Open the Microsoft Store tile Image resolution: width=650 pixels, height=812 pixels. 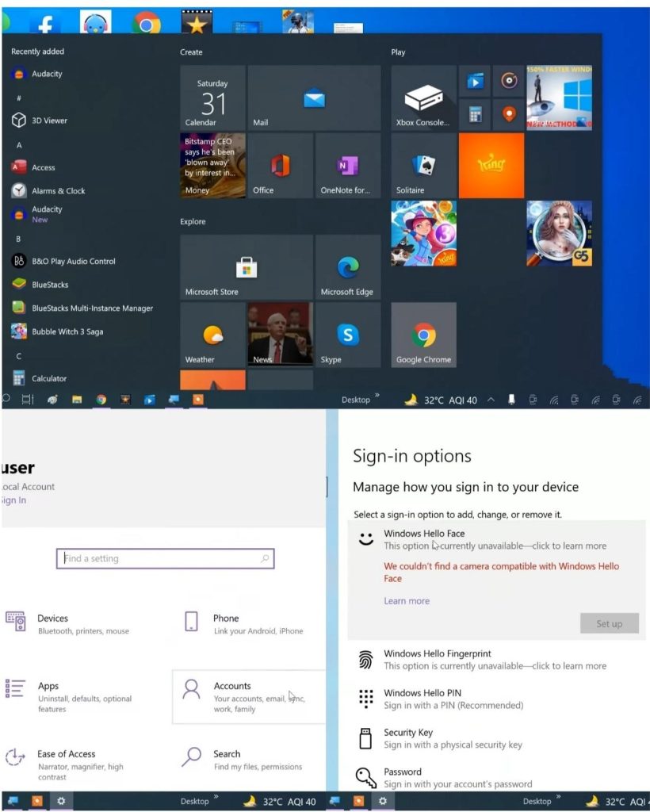tap(247, 267)
